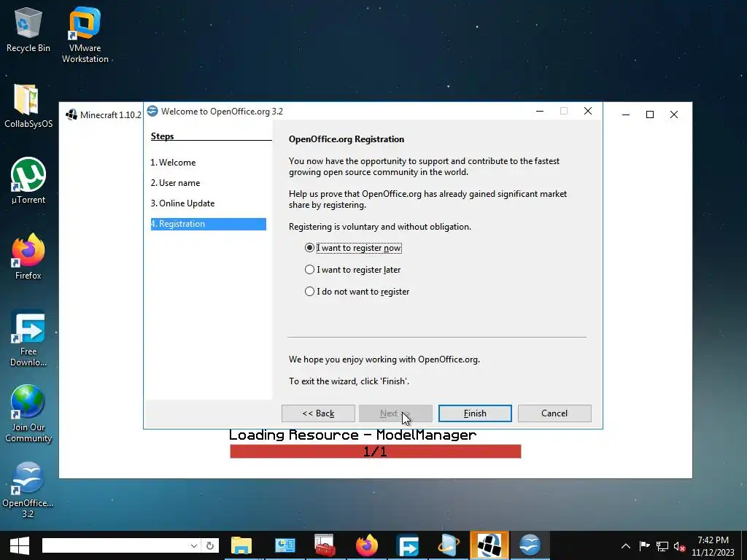Screen dimensions: 747x560
Task: Click the taskbar refresh arrow button
Action: coord(209,545)
